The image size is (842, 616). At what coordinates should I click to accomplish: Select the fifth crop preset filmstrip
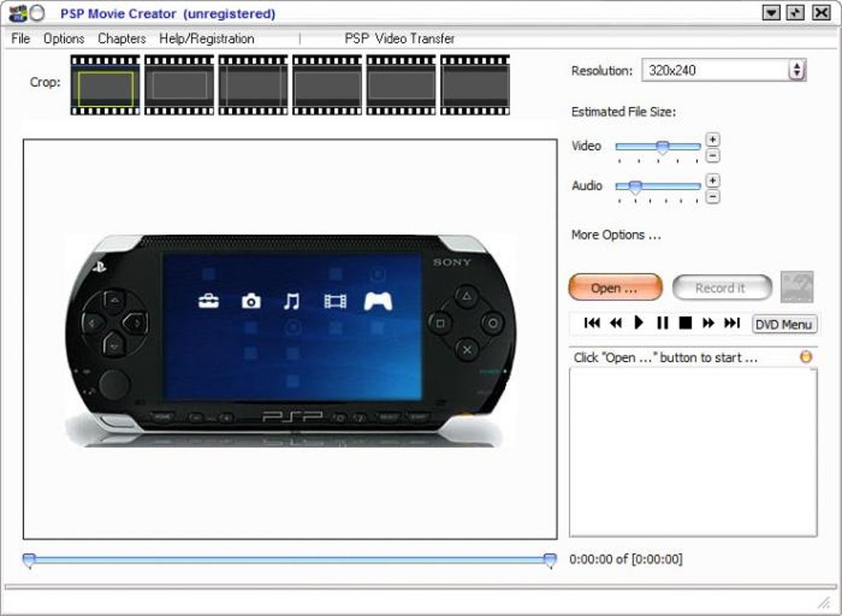[401, 85]
